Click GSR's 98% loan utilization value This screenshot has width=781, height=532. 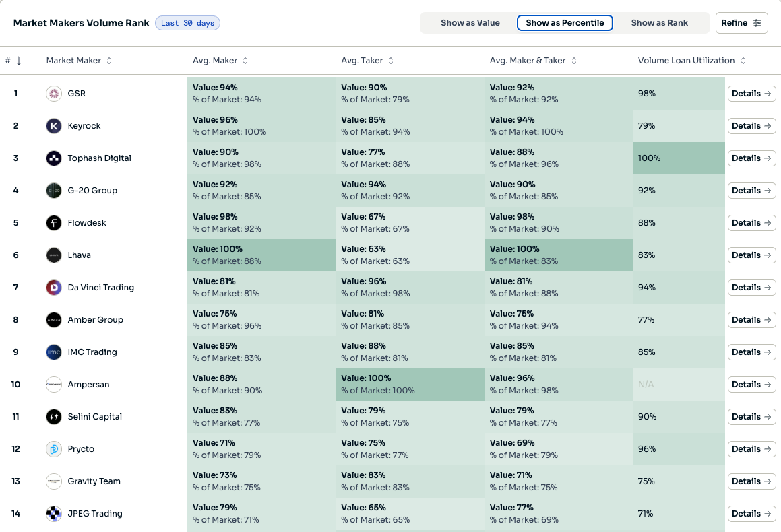click(x=646, y=94)
